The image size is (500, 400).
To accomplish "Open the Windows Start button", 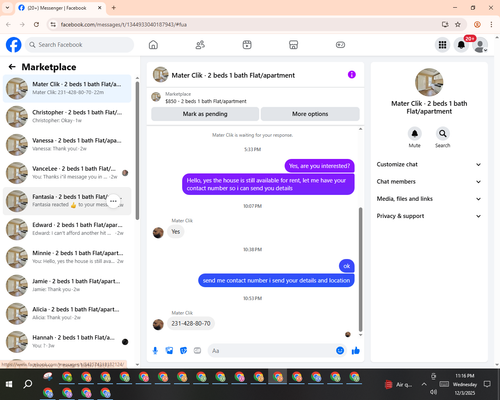I will tap(9, 384).
